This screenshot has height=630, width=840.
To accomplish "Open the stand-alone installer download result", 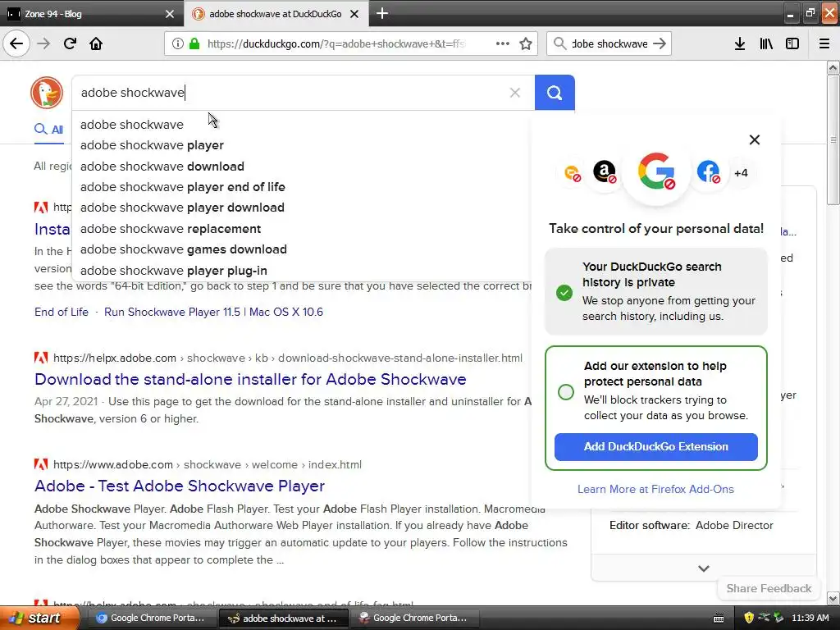I will 250,379.
